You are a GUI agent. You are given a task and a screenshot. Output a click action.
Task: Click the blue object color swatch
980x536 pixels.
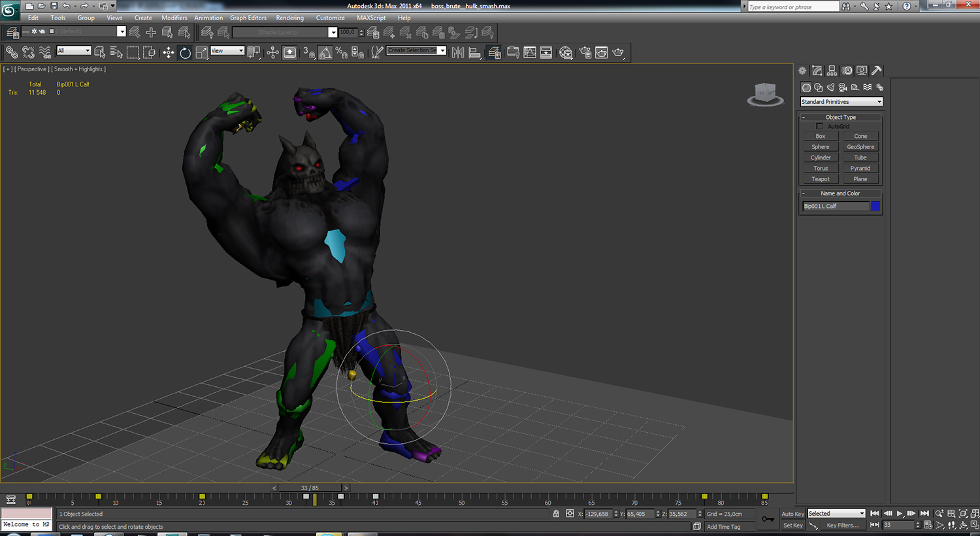(875, 206)
